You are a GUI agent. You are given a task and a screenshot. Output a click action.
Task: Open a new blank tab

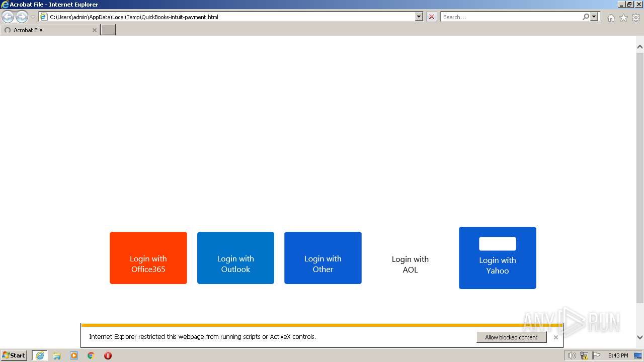tap(108, 30)
